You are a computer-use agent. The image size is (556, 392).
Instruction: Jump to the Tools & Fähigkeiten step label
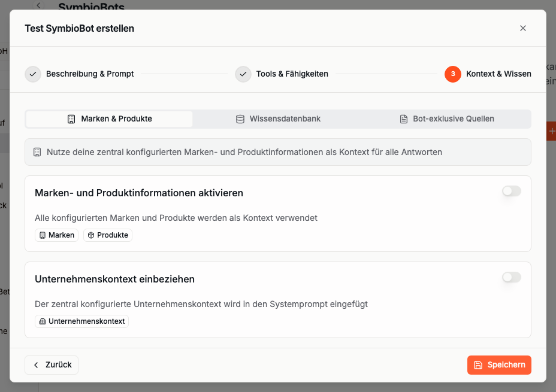[x=292, y=74]
